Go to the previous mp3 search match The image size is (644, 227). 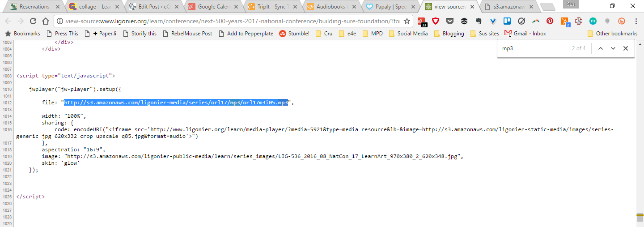pos(601,48)
